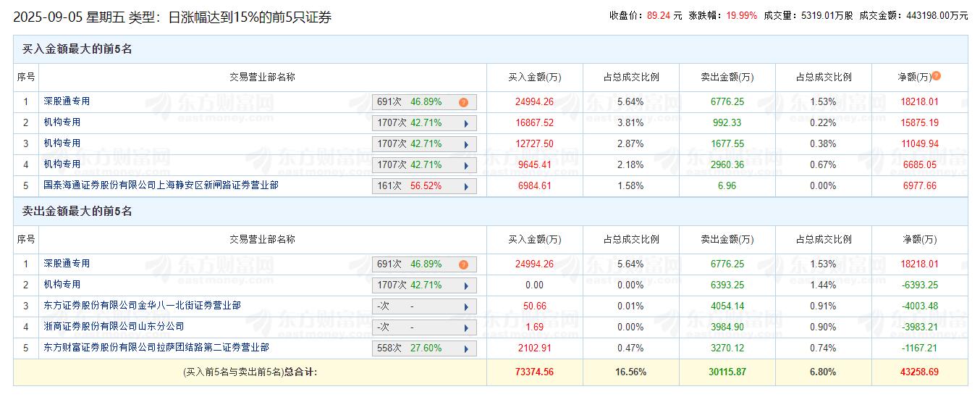The width and height of the screenshot is (980, 397).
Task: Open 国泰海通证券上海静安区新闸路证券营业部 link
Action: pos(161,185)
